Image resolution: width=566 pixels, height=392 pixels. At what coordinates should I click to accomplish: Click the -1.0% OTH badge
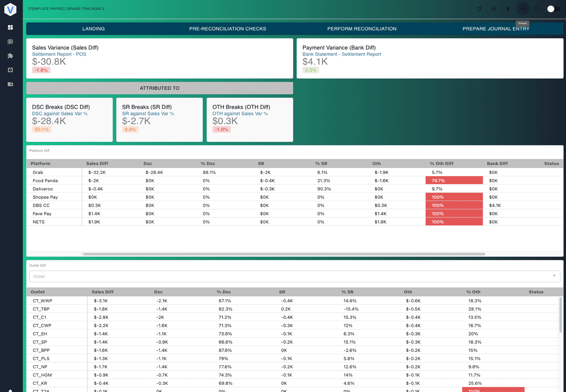(x=221, y=129)
